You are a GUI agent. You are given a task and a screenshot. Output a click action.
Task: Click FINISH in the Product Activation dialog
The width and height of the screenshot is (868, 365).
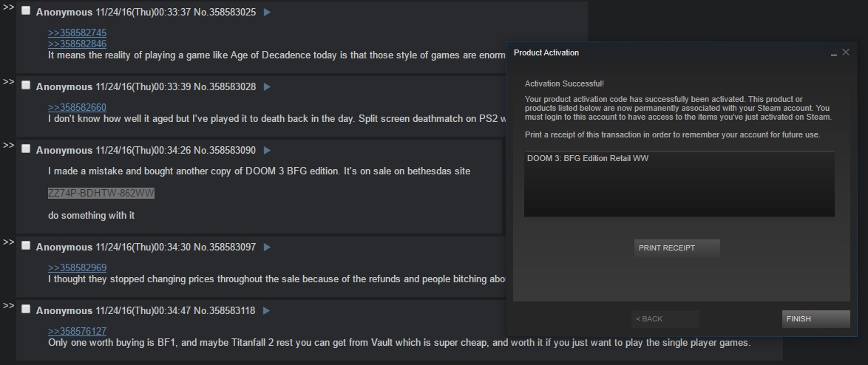[816, 319]
